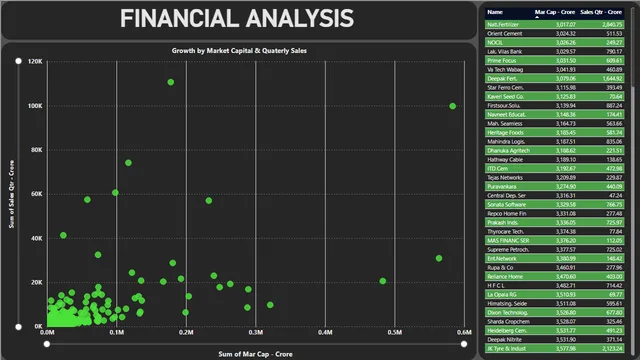Select the Navneet Educat. row

554,114
